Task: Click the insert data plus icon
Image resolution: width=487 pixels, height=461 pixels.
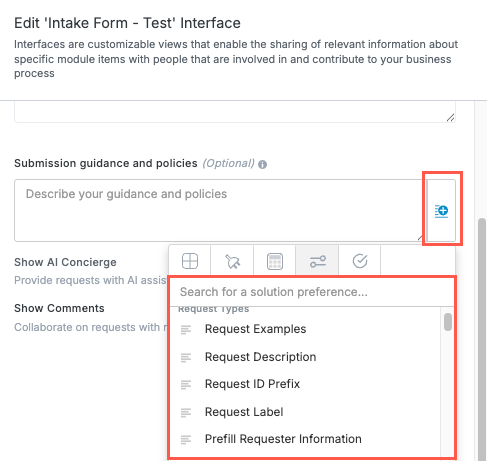Action: click(441, 211)
